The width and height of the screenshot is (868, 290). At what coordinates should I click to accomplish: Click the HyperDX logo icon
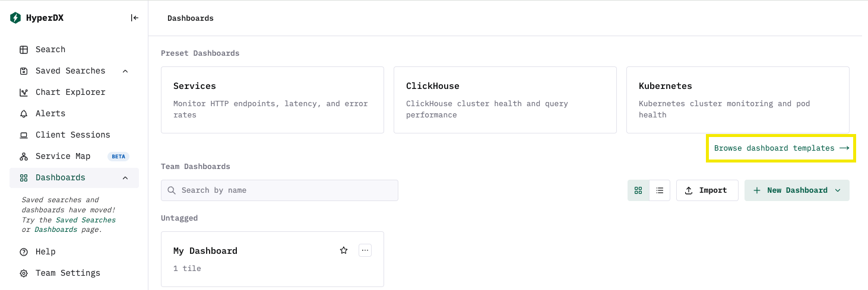(x=15, y=18)
